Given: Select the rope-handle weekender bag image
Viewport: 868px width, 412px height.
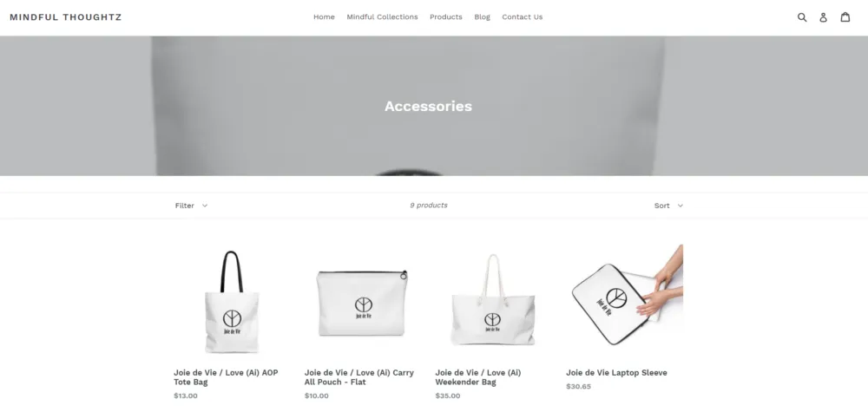Looking at the screenshot, I should [493, 299].
